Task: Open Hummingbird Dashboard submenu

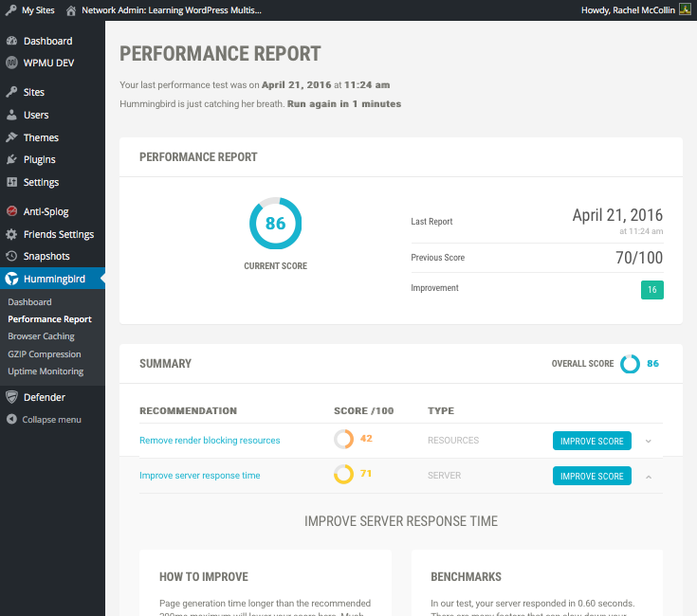Action: 29,302
